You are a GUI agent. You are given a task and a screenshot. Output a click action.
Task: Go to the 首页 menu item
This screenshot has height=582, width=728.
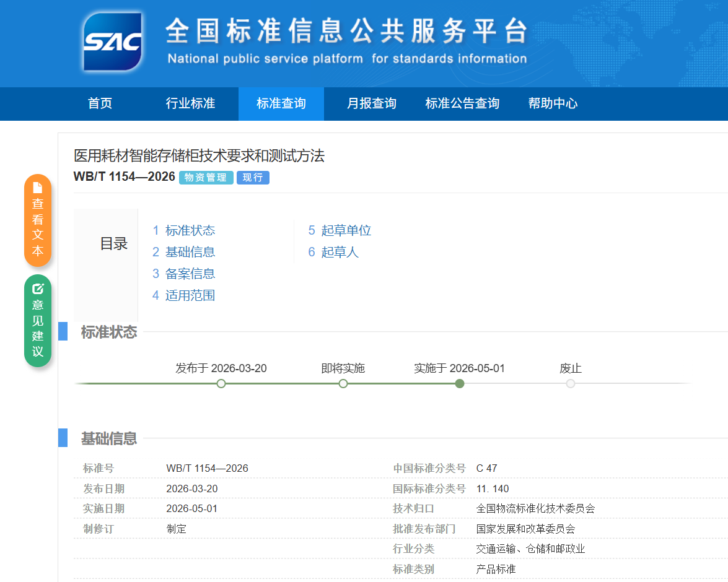coord(100,103)
